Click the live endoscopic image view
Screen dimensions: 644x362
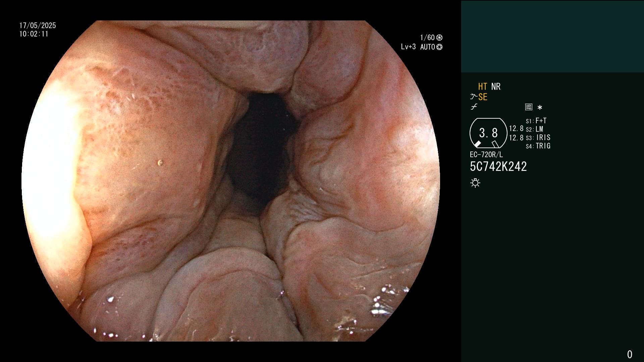pyautogui.click(x=231, y=181)
